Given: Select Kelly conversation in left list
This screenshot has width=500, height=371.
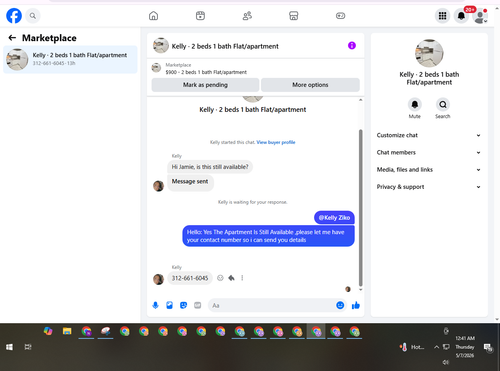Looking at the screenshot, I should (70, 59).
